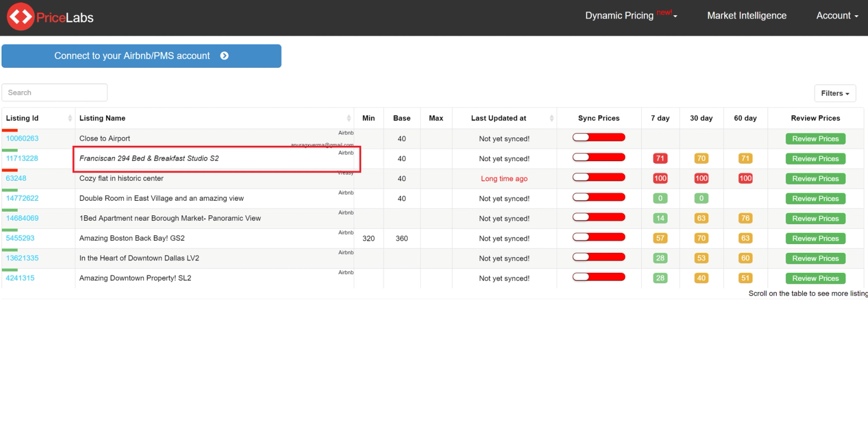Go to Market Intelligence
The width and height of the screenshot is (868, 427).
[x=746, y=16]
